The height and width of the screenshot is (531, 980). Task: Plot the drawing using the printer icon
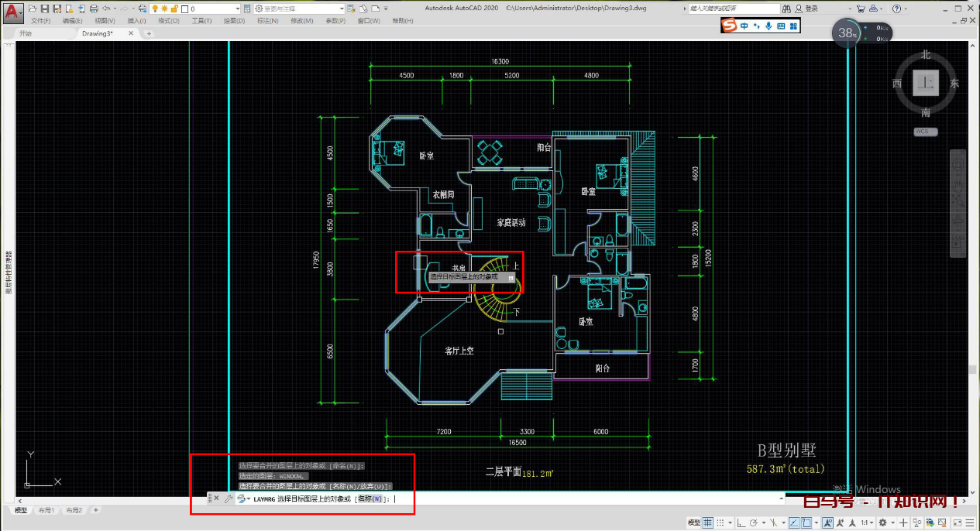93,8
